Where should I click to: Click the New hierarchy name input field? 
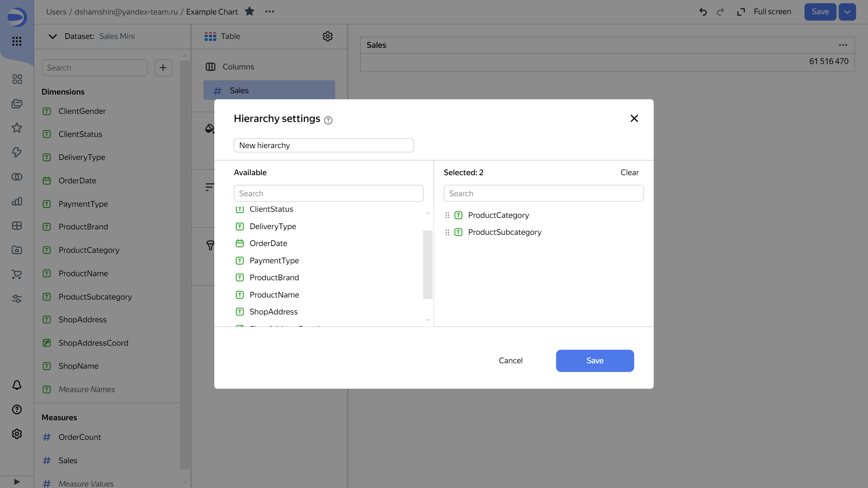323,145
